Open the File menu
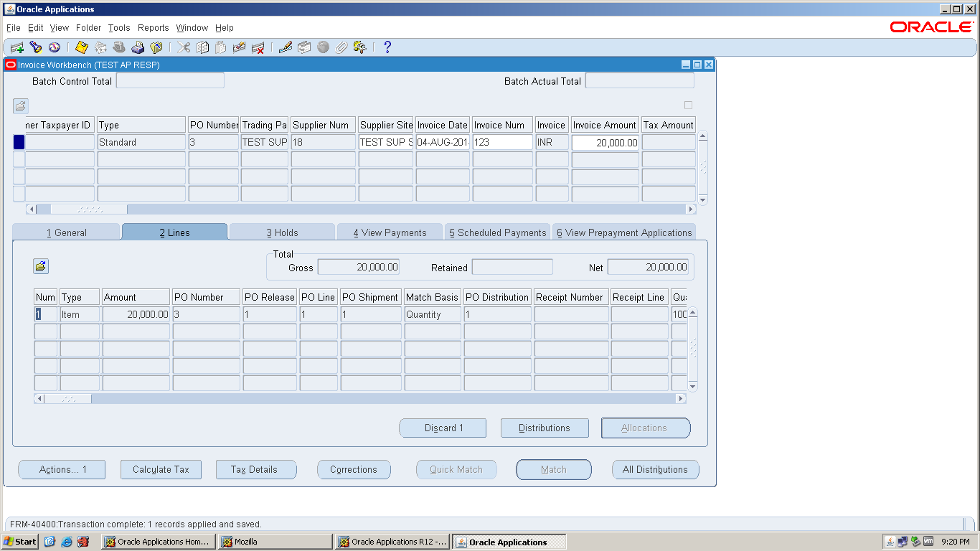This screenshot has height=551, width=980. [x=14, y=28]
